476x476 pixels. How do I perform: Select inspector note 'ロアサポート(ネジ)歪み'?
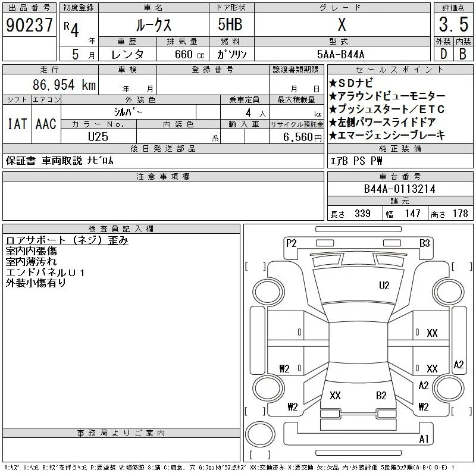pos(67,240)
